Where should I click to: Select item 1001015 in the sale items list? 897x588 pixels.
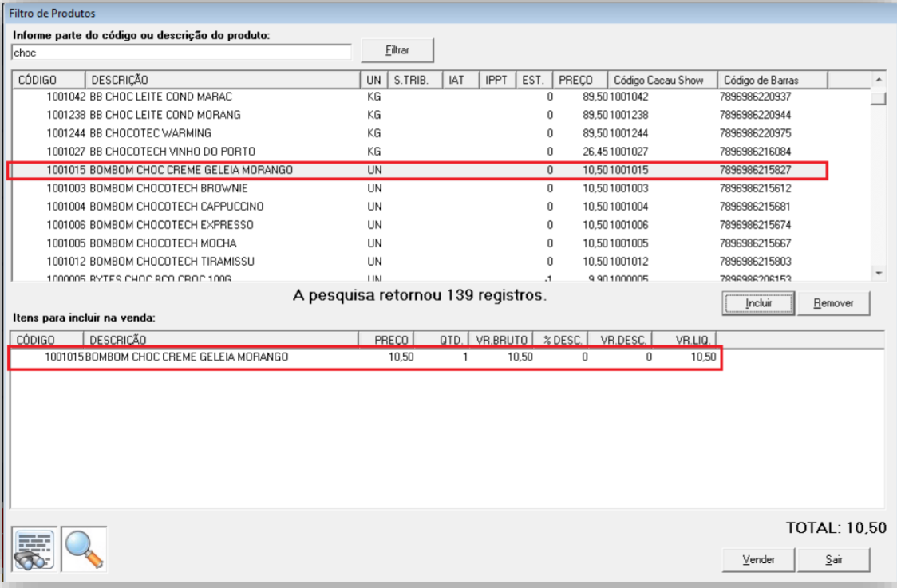[x=365, y=357]
